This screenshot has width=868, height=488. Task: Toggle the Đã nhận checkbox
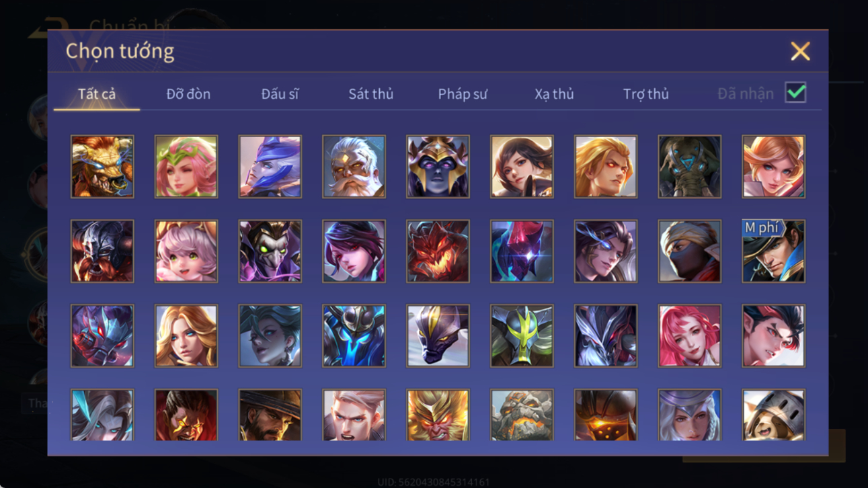coord(795,93)
